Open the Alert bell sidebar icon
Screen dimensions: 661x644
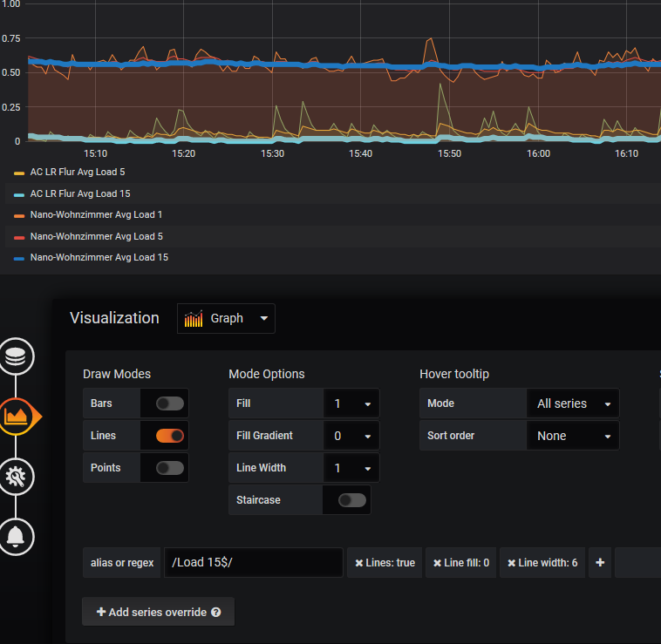click(17, 536)
